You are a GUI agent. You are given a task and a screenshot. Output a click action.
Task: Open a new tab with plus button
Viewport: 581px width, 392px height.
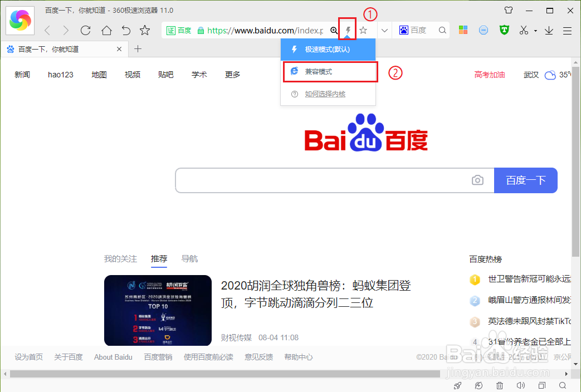[138, 49]
